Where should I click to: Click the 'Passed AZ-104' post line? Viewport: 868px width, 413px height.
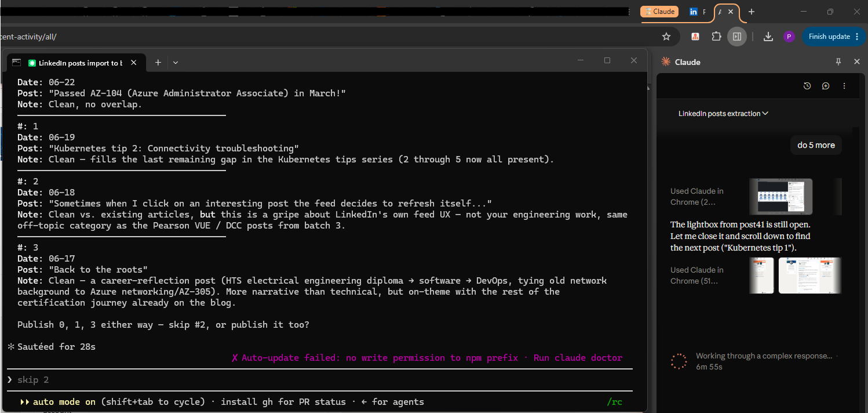[x=181, y=93]
